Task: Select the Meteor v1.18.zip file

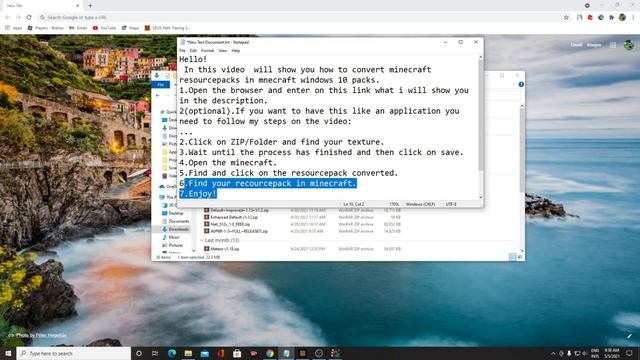Action: tap(224, 249)
